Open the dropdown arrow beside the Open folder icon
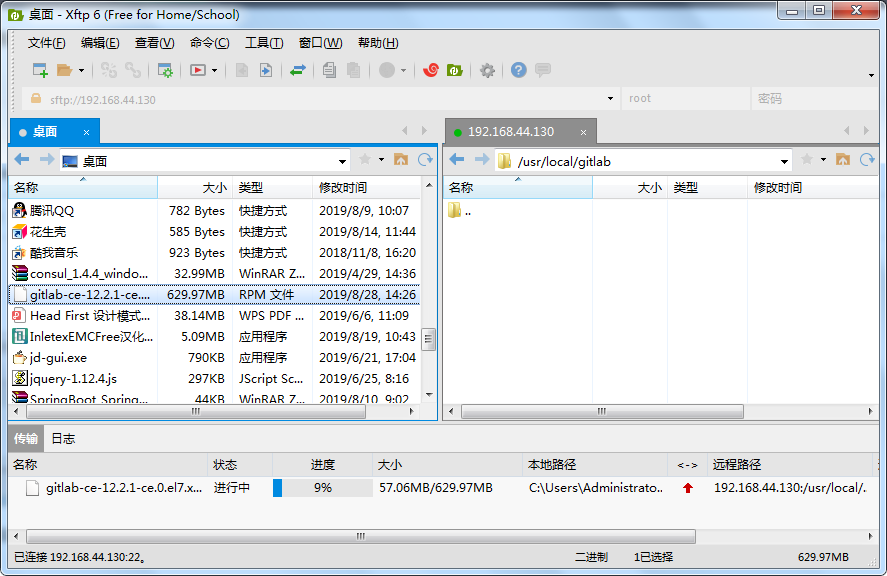The height and width of the screenshot is (576, 887). [x=81, y=71]
